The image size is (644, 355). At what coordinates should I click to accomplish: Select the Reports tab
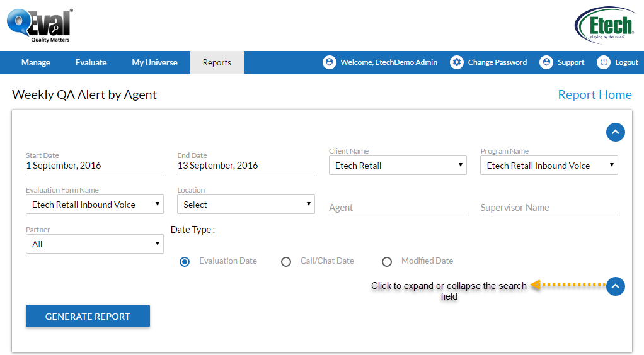tap(217, 62)
